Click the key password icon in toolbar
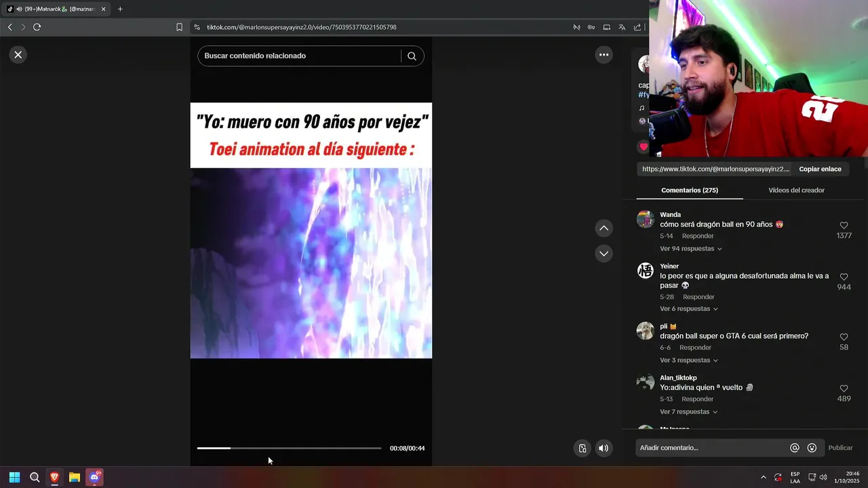 coord(591,27)
